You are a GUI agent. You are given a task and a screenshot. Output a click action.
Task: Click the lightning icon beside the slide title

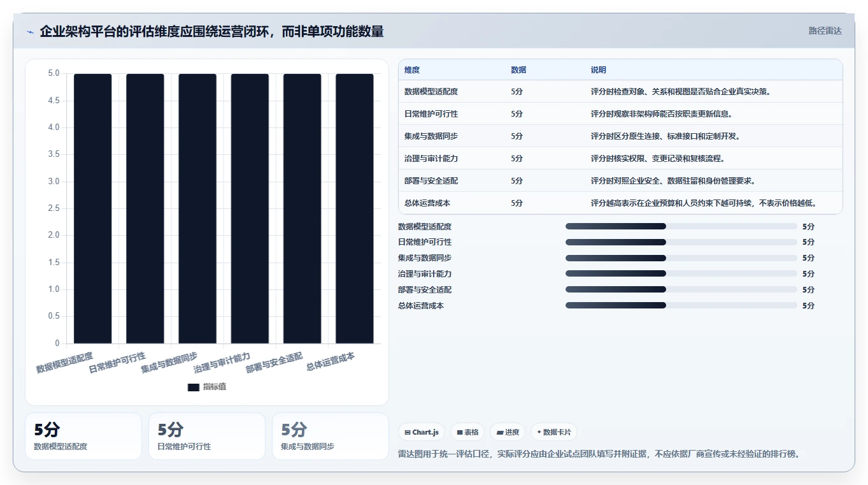point(30,32)
